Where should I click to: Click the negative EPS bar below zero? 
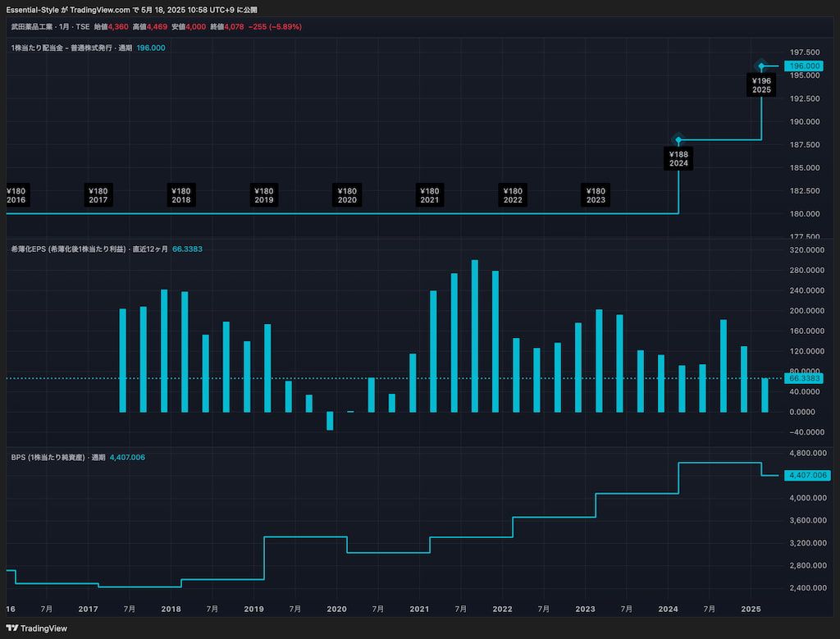click(330, 421)
